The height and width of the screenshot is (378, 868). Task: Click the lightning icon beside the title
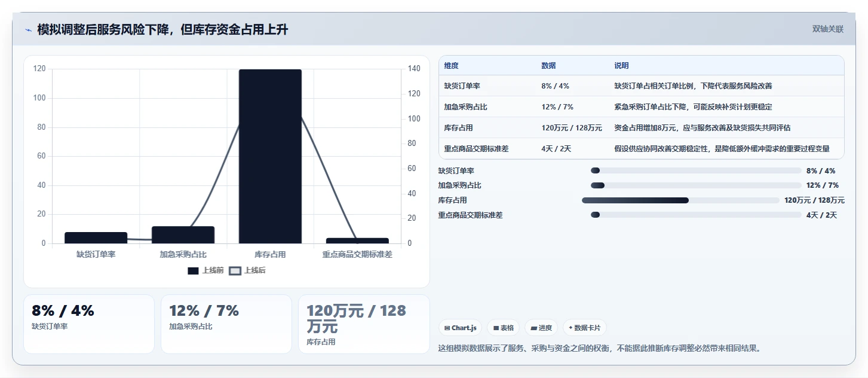click(x=29, y=30)
